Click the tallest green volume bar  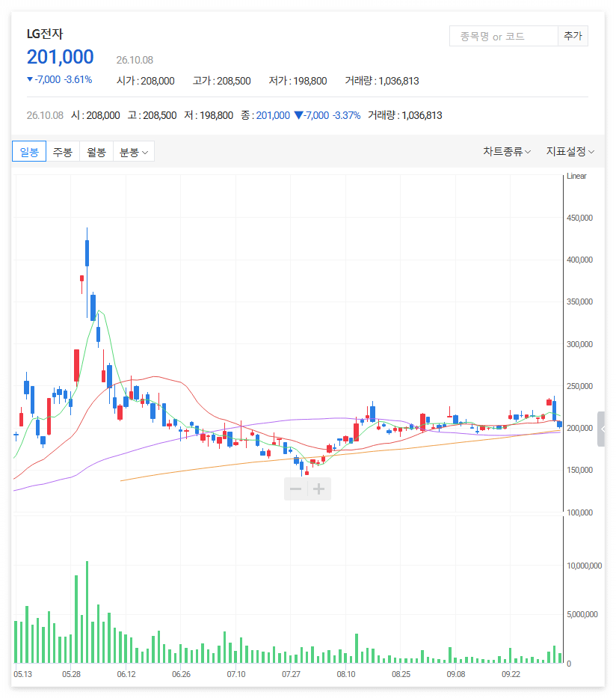coord(87,612)
